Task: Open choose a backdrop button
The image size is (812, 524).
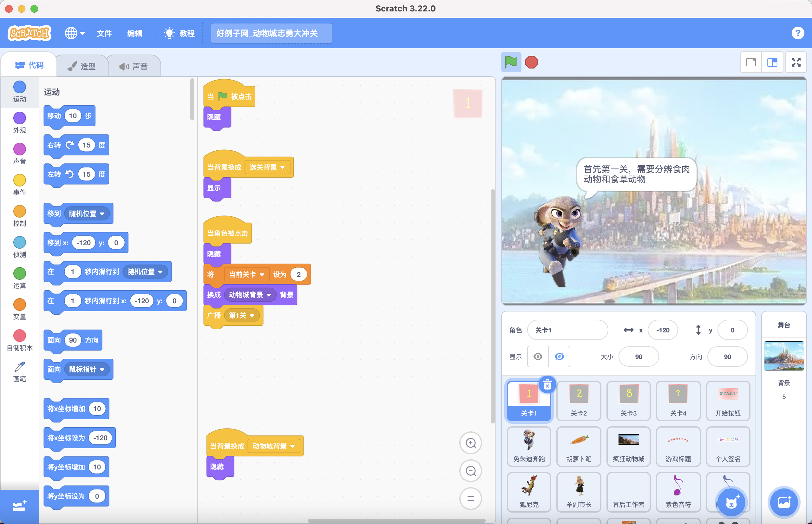Action: tap(784, 502)
